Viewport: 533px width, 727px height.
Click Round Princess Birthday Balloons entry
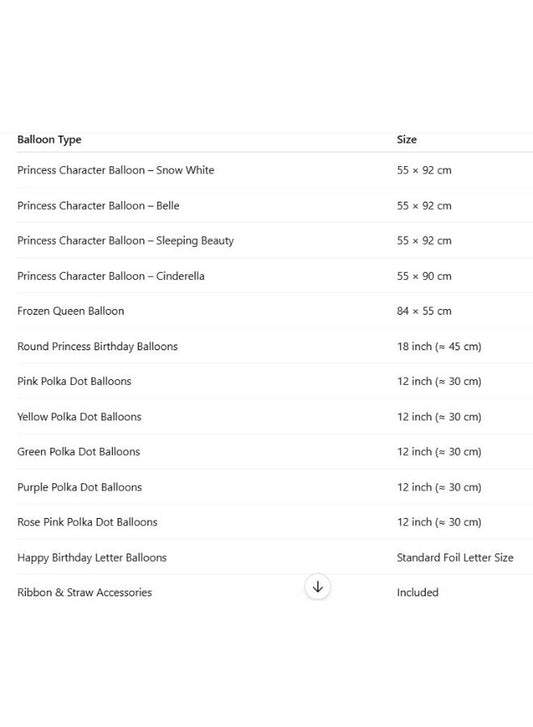pos(97,346)
